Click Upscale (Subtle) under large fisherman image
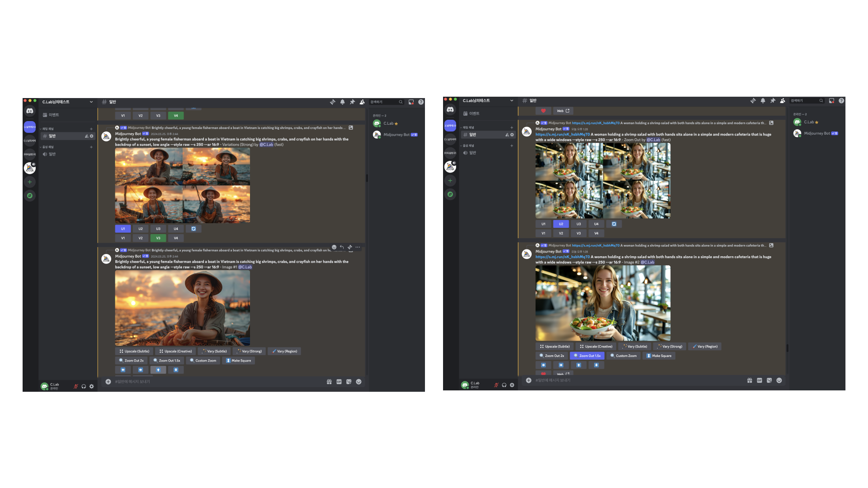The image size is (868, 488). [134, 351]
